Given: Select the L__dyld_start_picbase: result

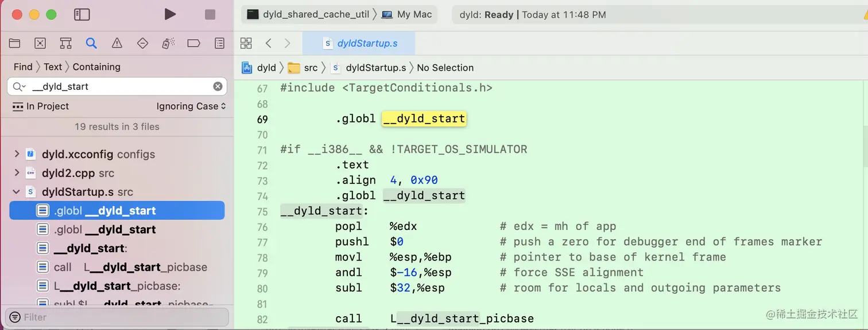Looking at the screenshot, I should pos(117,286).
